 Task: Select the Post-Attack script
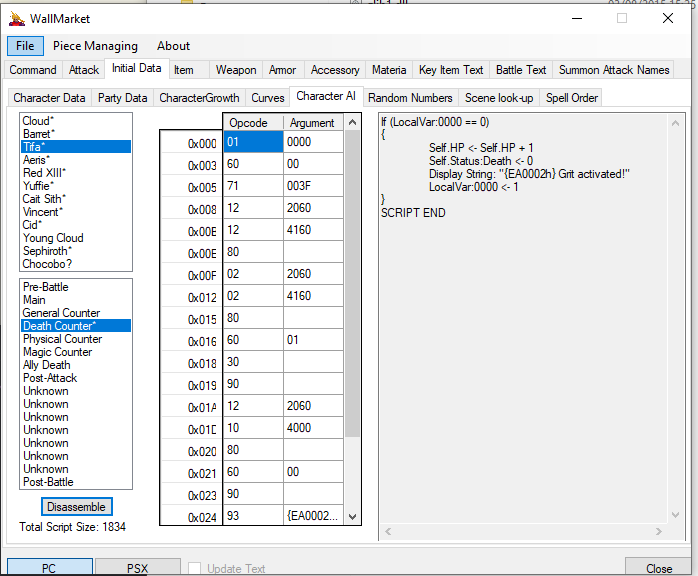[76, 378]
